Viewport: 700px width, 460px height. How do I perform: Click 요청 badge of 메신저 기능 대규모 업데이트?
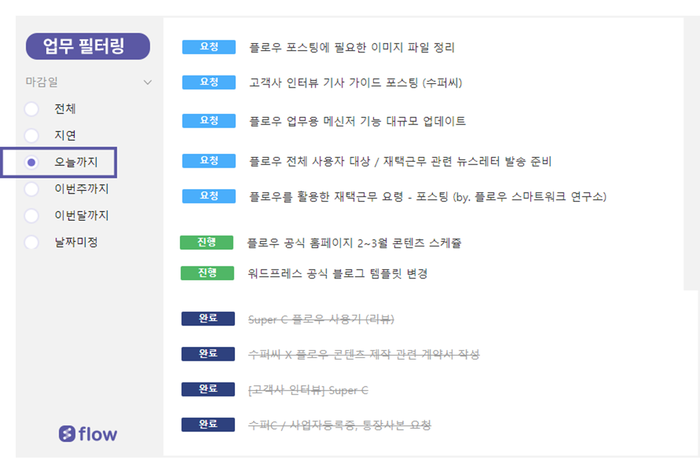(x=209, y=121)
